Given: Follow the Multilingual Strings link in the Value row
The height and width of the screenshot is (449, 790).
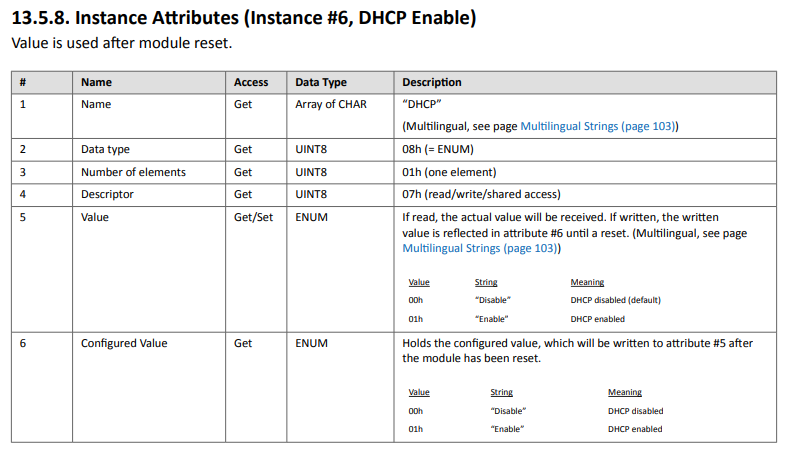Looking at the screenshot, I should click(x=480, y=248).
